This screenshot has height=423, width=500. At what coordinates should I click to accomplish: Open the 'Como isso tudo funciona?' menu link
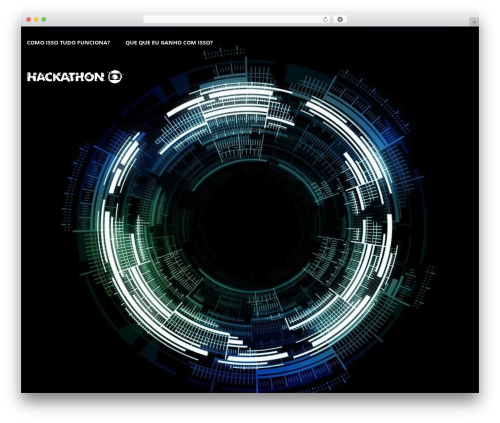pos(68,43)
